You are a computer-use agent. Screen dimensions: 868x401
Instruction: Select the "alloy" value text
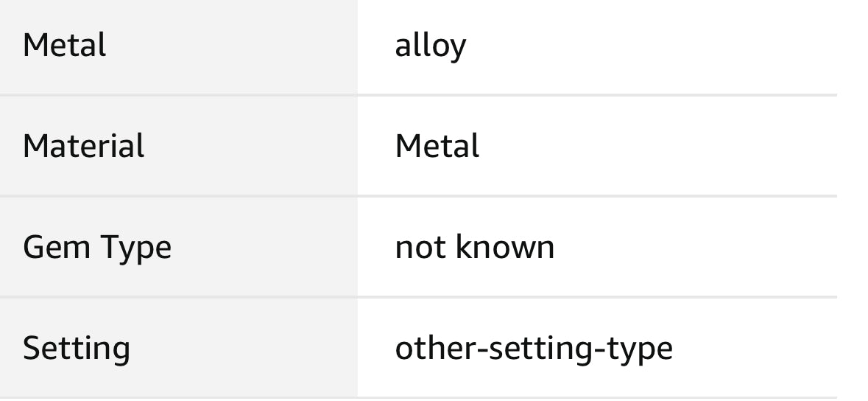[x=431, y=46]
